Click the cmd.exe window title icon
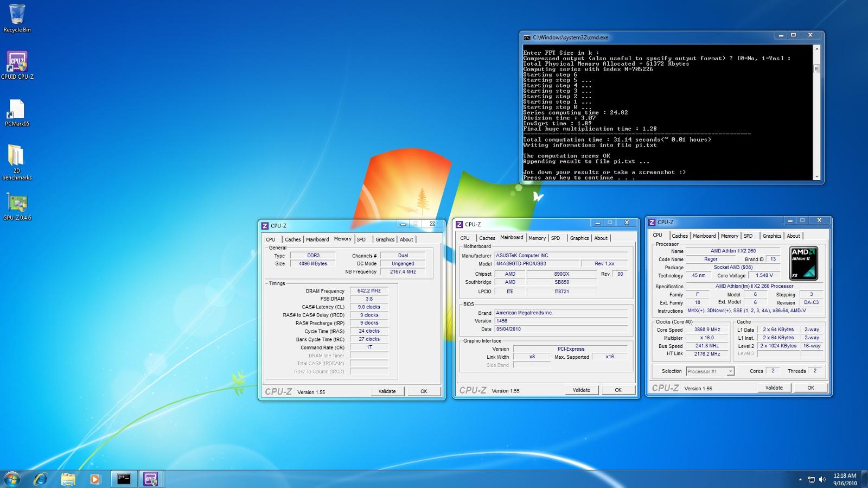 click(x=527, y=37)
